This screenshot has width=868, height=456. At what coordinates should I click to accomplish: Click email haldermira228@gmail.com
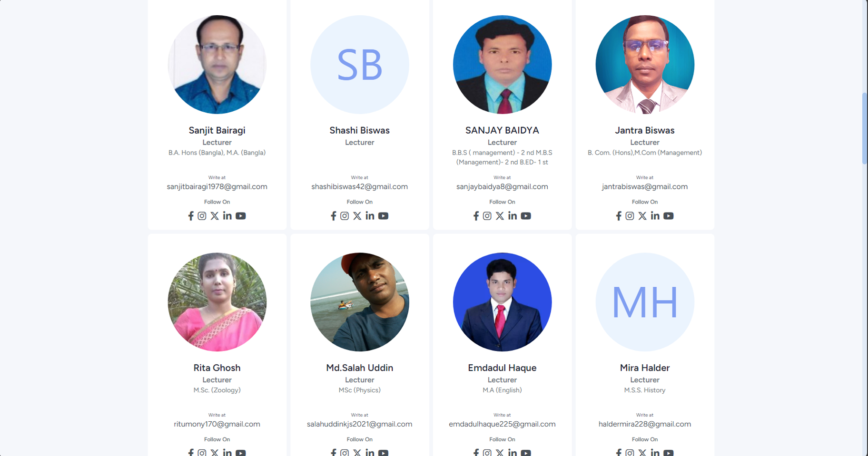tap(645, 424)
